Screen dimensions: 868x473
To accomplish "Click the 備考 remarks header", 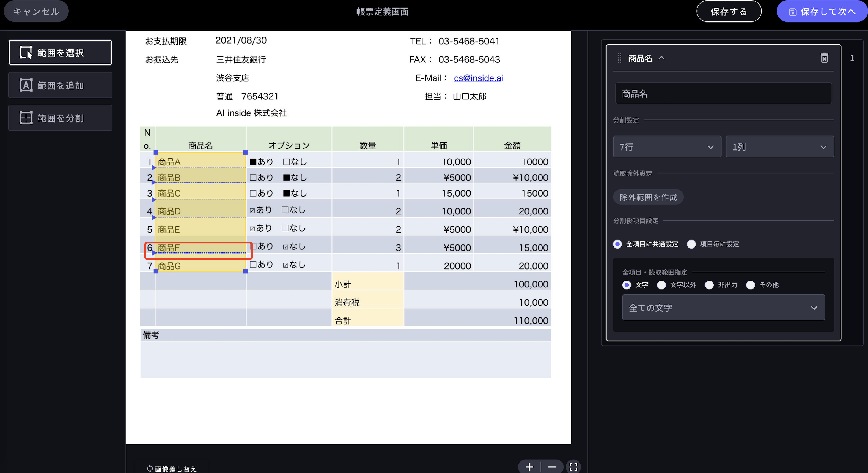I will (x=345, y=335).
